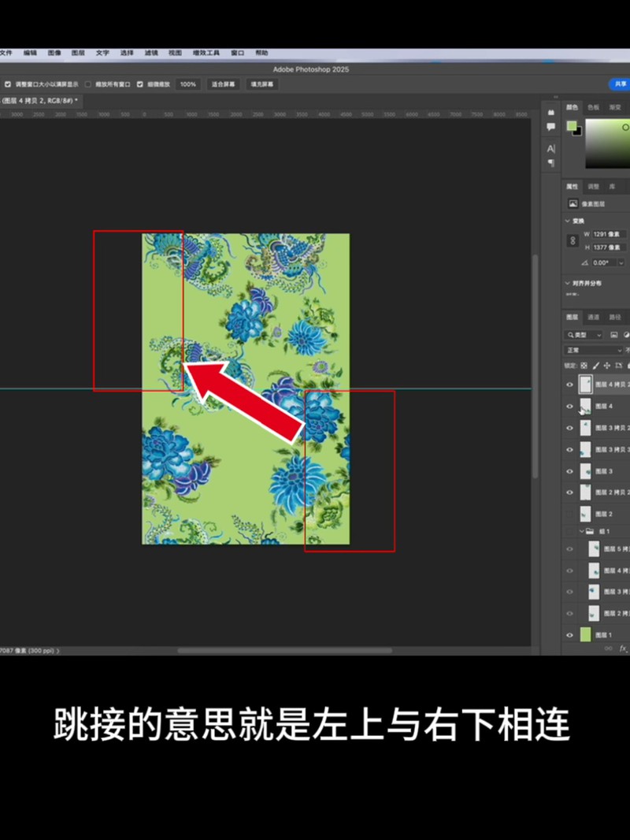
Task: Open the Paragraph panel icon
Action: coord(550,163)
